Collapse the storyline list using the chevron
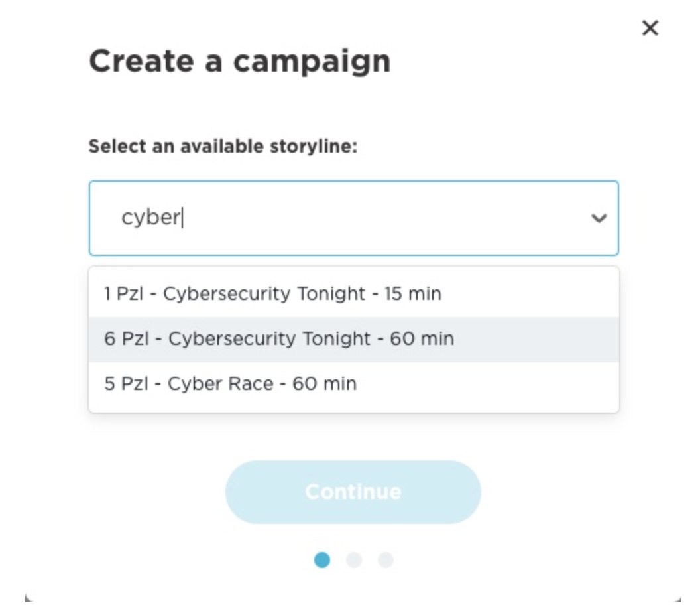This screenshot has height=605, width=700. pos(599,218)
